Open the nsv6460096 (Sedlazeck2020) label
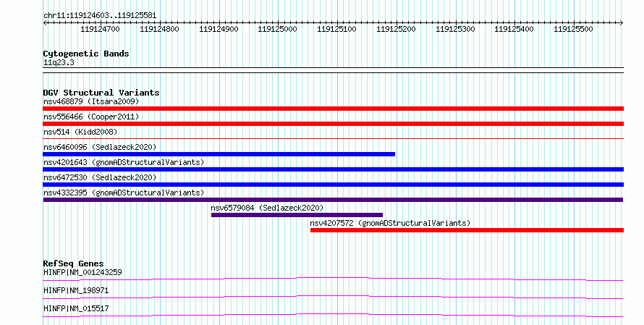This screenshot has width=644, height=325. click(100, 147)
